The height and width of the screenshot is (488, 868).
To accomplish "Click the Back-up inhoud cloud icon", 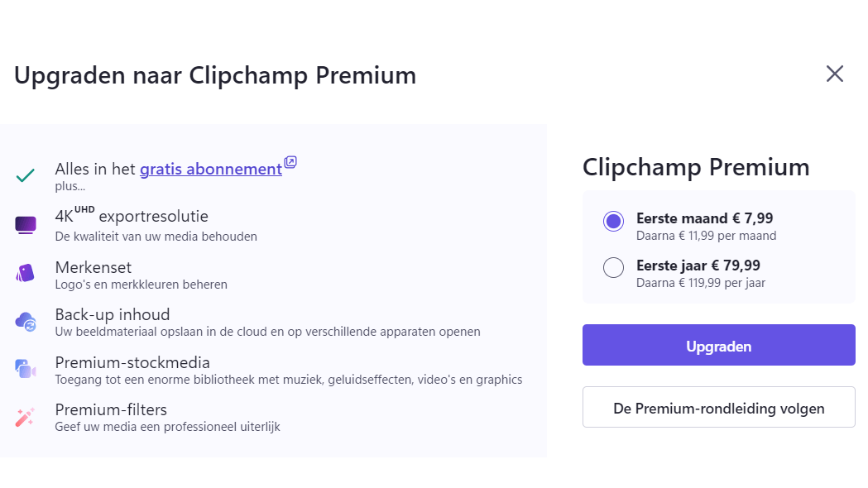I will tap(26, 322).
